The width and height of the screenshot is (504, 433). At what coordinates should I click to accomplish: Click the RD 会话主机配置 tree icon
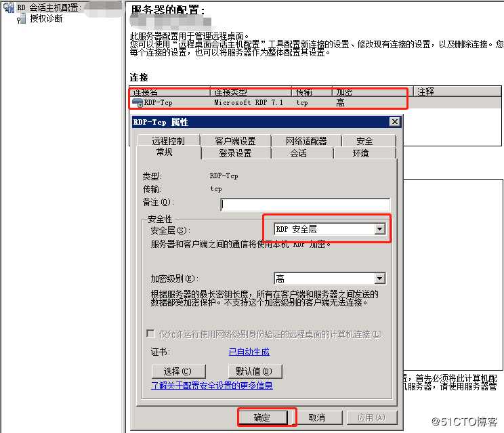coord(8,7)
